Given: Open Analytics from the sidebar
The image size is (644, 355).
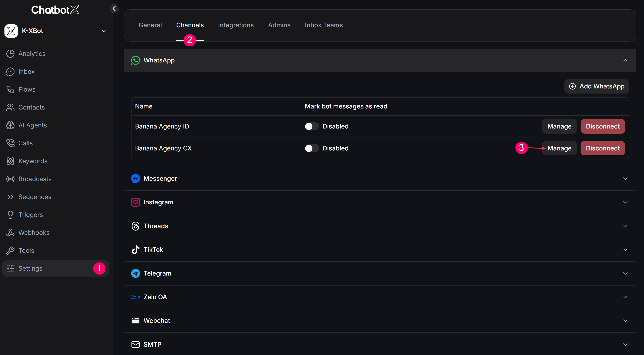Looking at the screenshot, I should click(x=56, y=53).
